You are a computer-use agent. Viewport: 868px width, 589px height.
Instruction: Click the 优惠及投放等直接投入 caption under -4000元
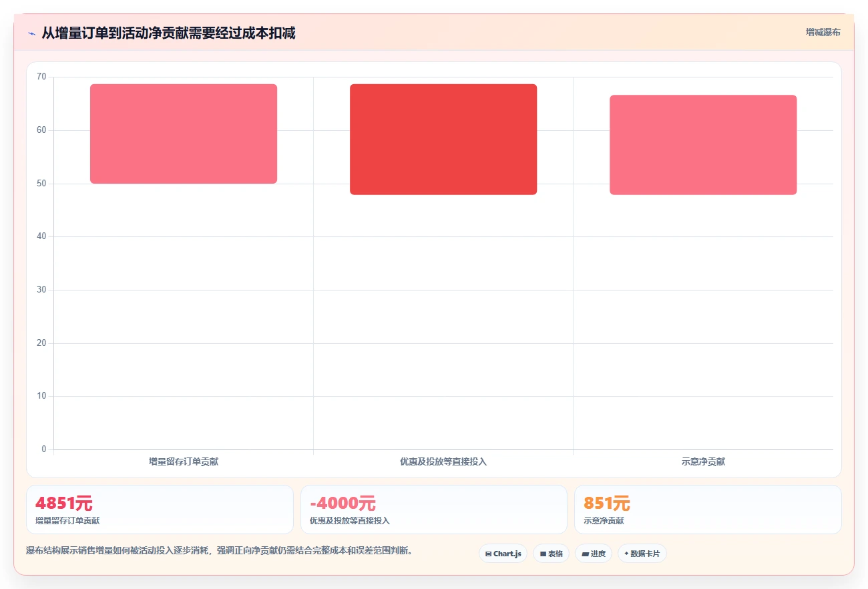(349, 520)
